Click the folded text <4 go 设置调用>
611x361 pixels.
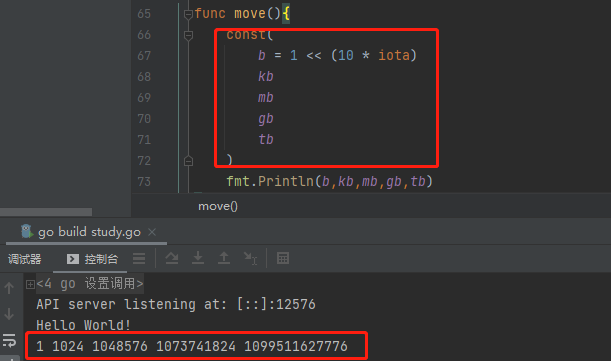click(90, 284)
